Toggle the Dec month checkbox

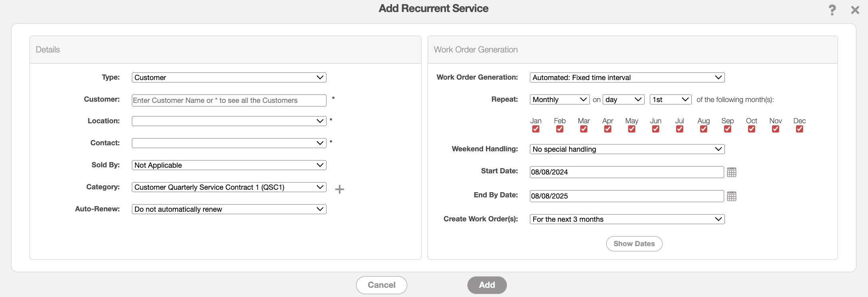799,129
